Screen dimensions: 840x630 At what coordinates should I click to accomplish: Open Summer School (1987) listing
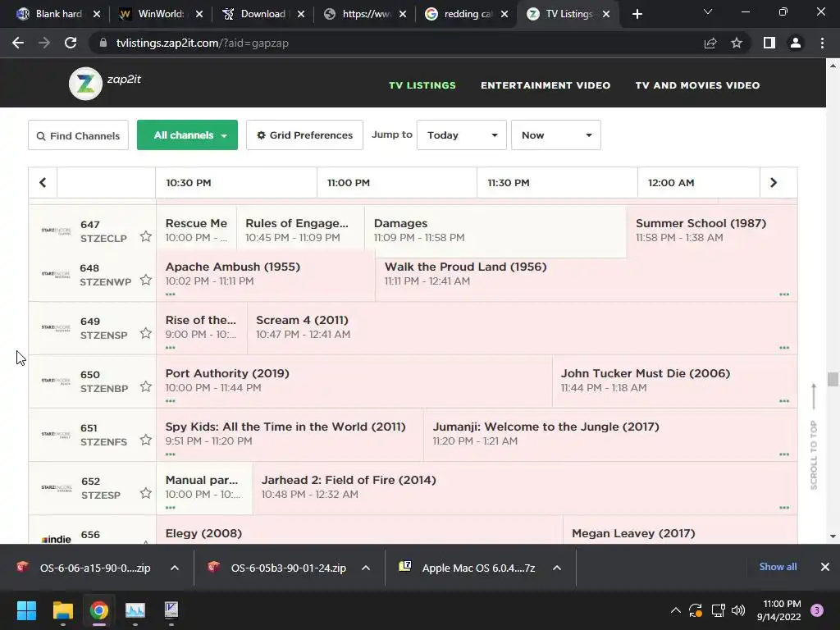(x=712, y=231)
